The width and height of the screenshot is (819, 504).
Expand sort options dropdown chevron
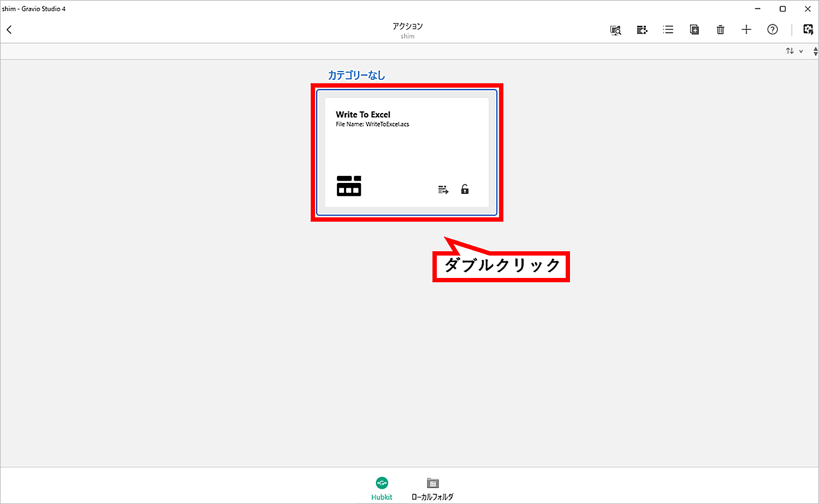(x=801, y=51)
